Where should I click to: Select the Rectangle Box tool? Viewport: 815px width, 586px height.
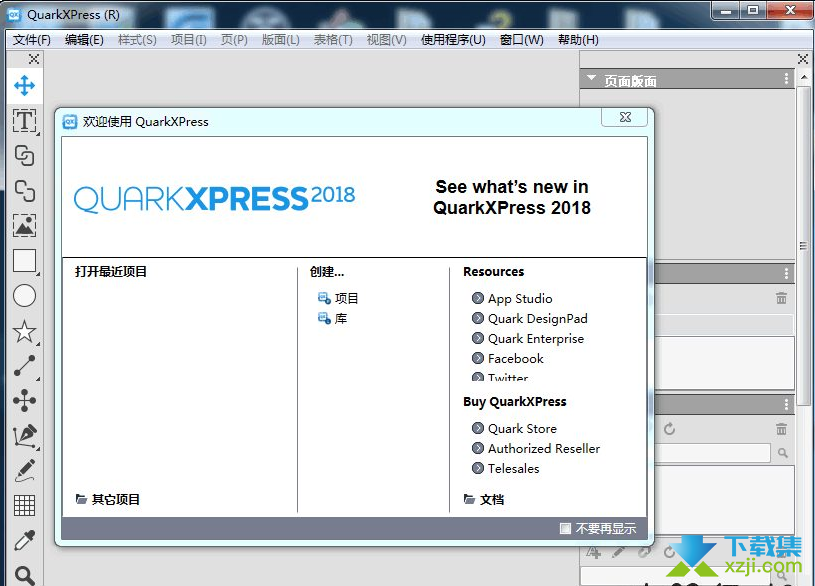(x=24, y=261)
